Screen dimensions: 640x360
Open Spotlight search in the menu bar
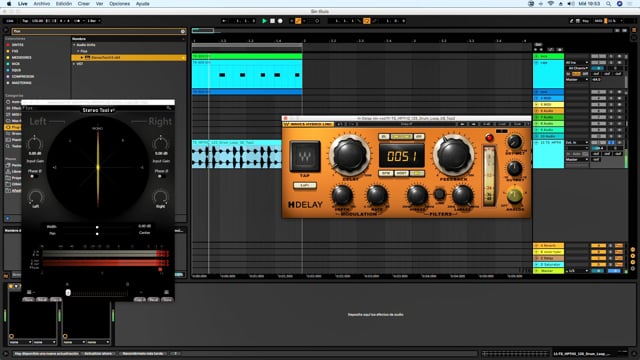click(608, 4)
